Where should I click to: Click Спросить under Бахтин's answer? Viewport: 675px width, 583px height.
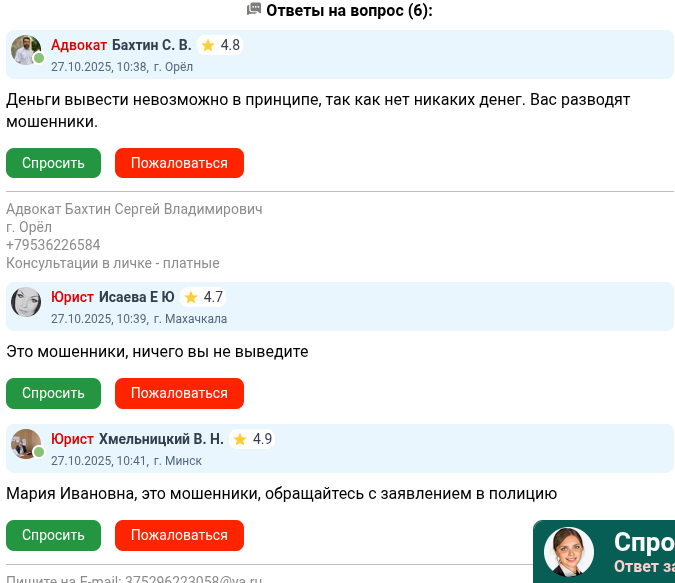[53, 163]
